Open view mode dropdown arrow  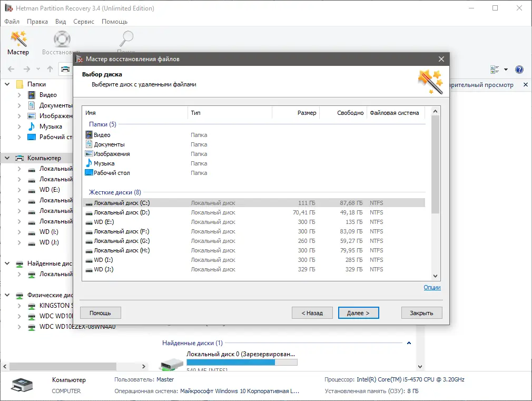point(506,70)
